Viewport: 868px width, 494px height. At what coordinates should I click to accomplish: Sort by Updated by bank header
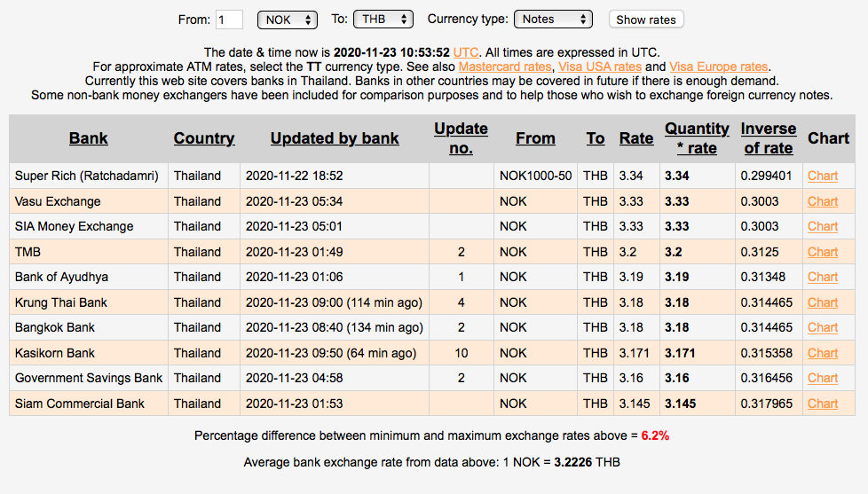pyautogui.click(x=335, y=138)
